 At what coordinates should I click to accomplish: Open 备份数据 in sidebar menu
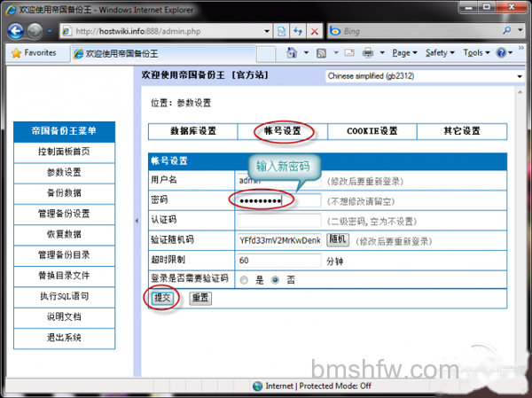[64, 193]
